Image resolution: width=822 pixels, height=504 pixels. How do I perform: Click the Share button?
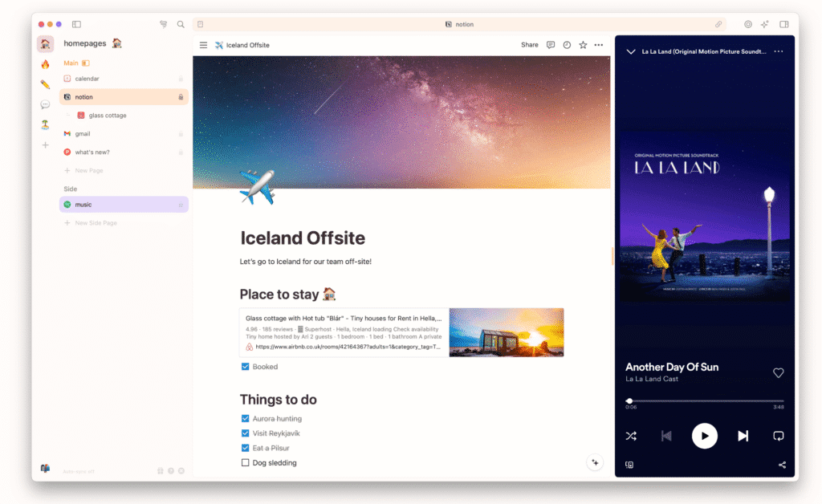coord(530,45)
